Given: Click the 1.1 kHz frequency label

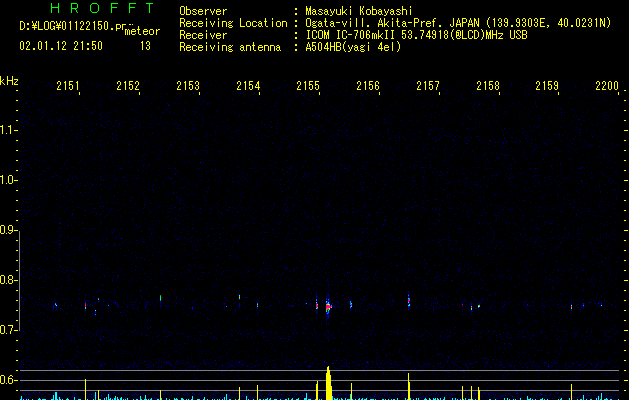Looking at the screenshot, I should pos(8,130).
